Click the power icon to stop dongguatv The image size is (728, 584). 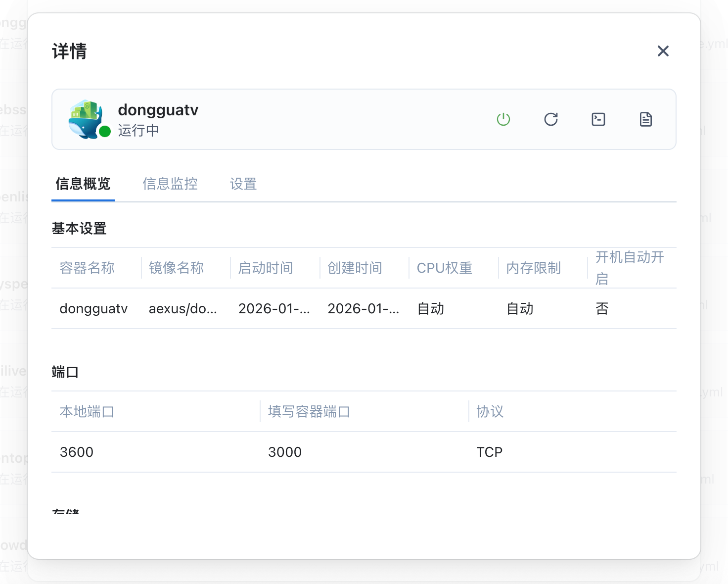coord(503,119)
